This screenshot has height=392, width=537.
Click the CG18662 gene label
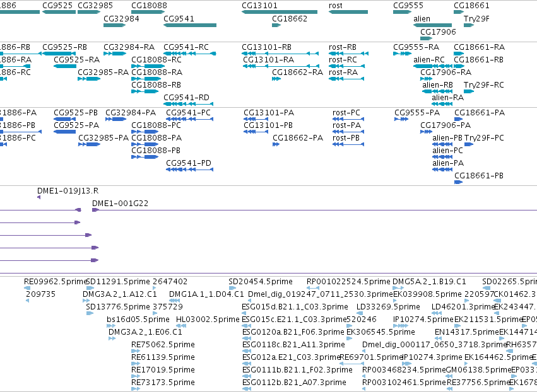[x=290, y=18]
